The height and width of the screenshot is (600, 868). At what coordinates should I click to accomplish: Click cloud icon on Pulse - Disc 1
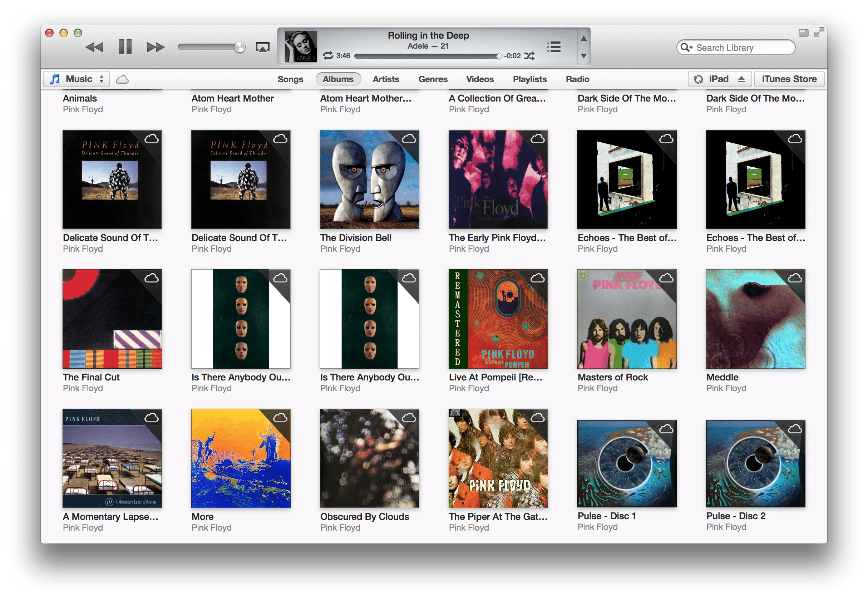pos(666,429)
